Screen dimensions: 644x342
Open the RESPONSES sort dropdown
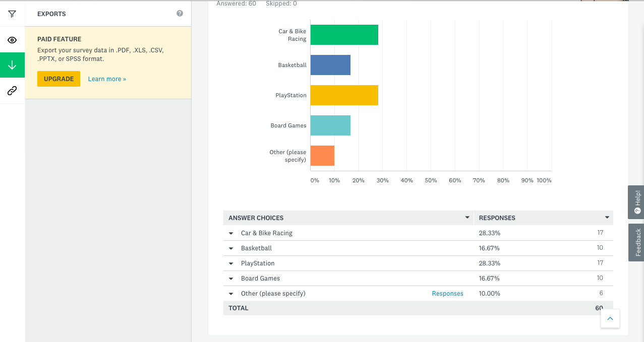(607, 218)
